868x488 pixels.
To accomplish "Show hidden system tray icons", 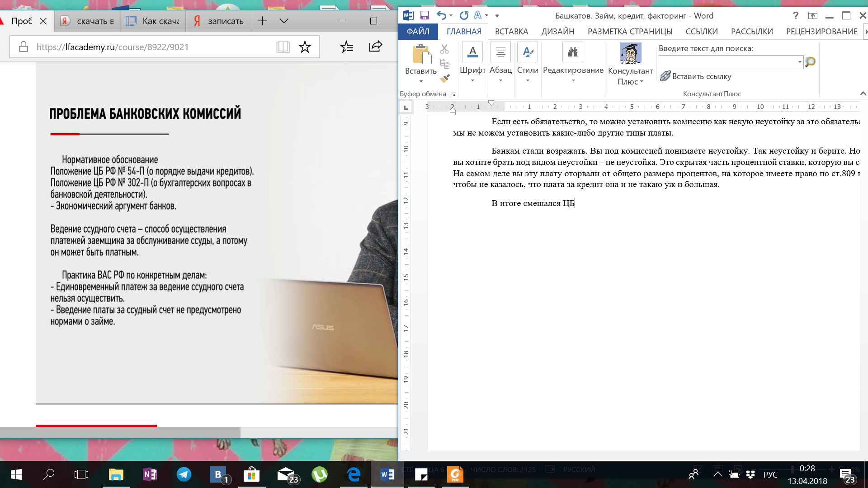I will point(717,474).
